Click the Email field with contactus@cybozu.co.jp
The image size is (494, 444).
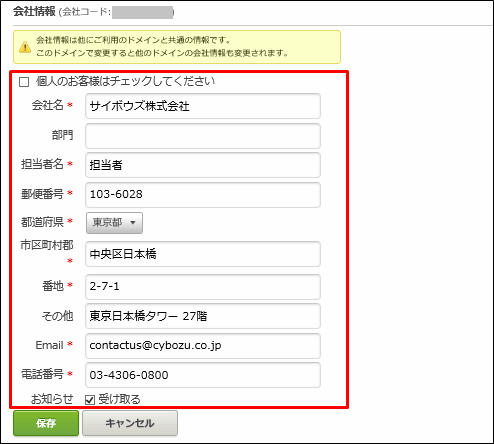pos(203,346)
